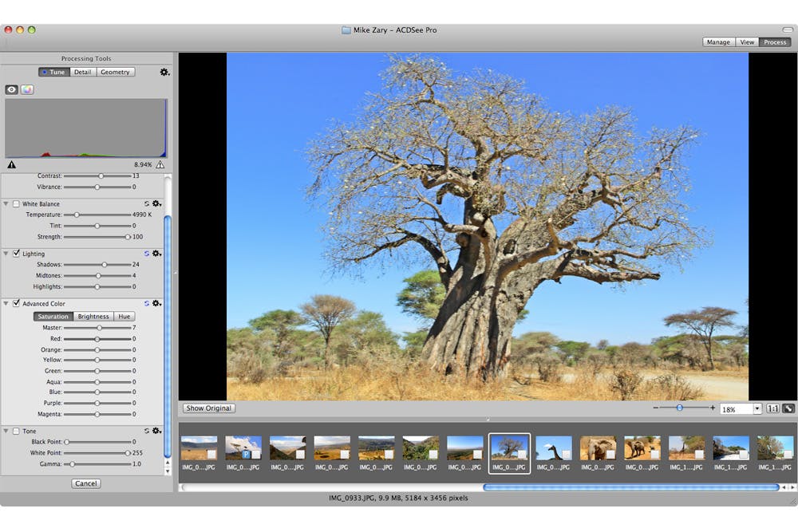
Task: Collapse the Tone section
Action: tap(6, 431)
